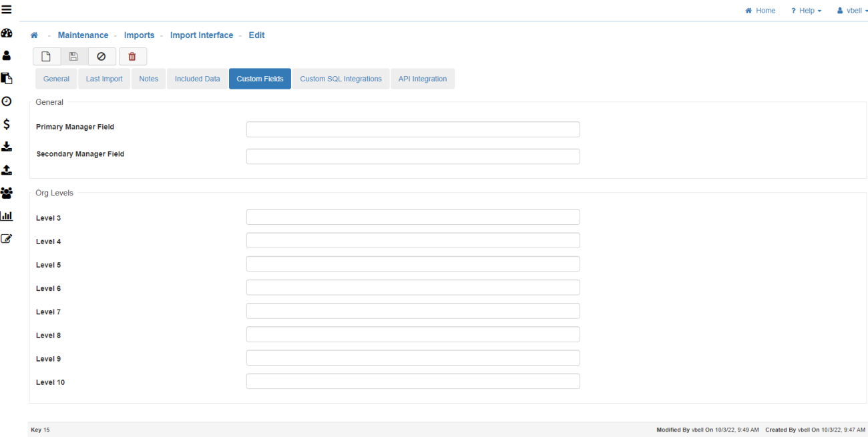
Task: Open the hamburger menu in the sidebar
Action: (7, 9)
